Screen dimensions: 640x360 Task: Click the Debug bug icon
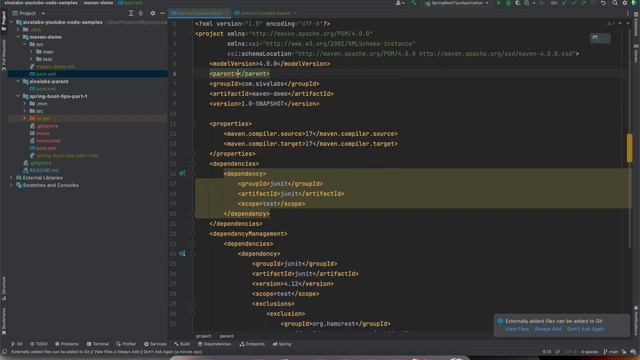pyautogui.click(x=508, y=3)
